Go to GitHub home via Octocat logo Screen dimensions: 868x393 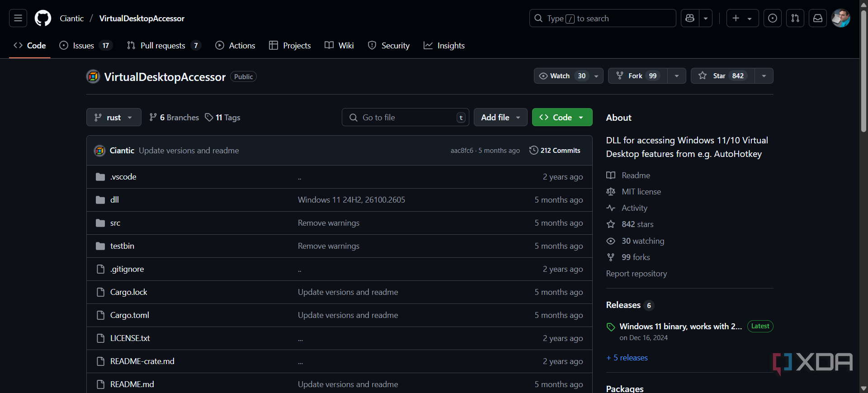point(43,18)
